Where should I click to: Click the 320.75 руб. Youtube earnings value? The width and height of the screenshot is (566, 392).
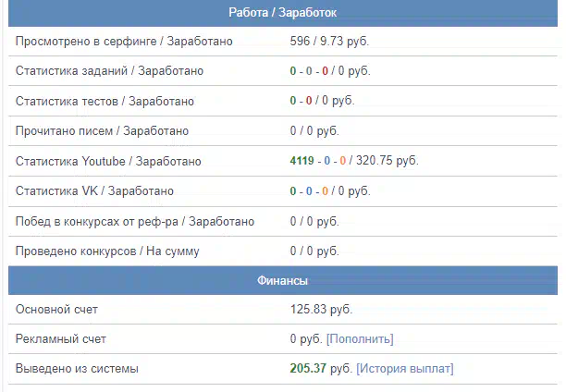click(x=388, y=161)
